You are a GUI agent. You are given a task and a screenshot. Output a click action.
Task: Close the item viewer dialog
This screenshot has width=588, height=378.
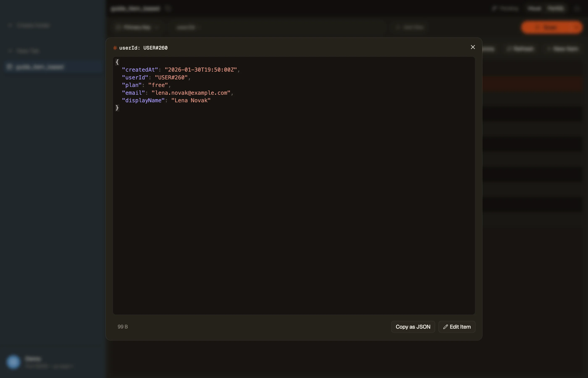(x=473, y=47)
